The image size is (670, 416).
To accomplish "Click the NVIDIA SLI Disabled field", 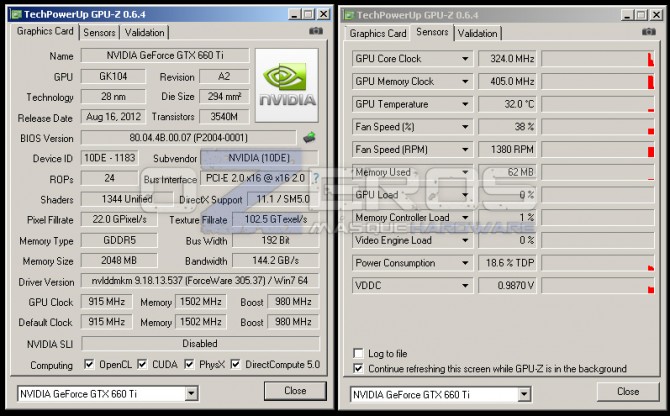I will pyautogui.click(x=200, y=343).
